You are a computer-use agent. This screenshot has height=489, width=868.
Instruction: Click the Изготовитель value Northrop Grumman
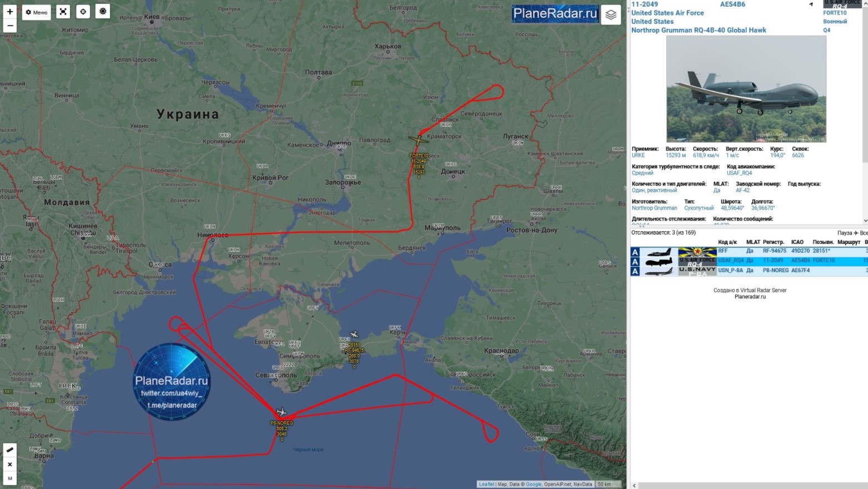coord(655,208)
